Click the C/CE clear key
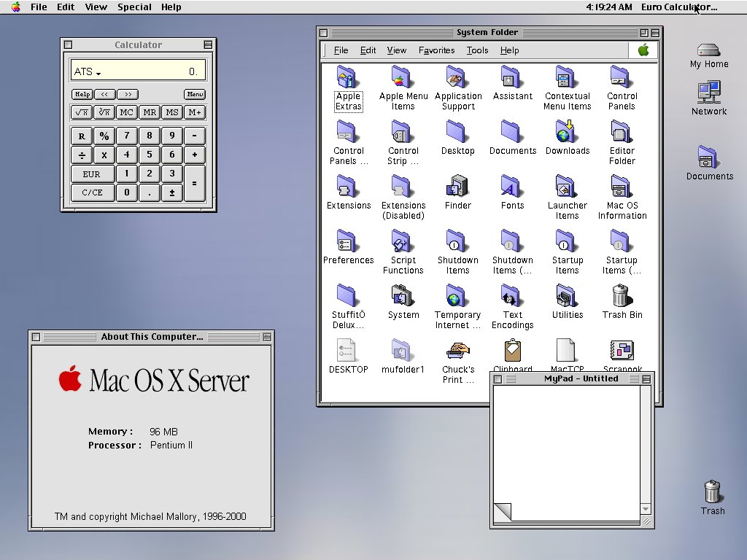 tap(93, 192)
